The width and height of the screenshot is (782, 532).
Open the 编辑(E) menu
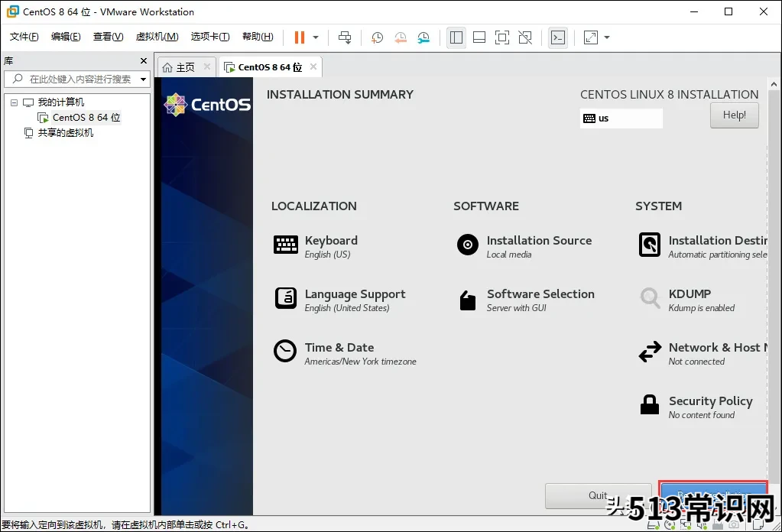(66, 37)
